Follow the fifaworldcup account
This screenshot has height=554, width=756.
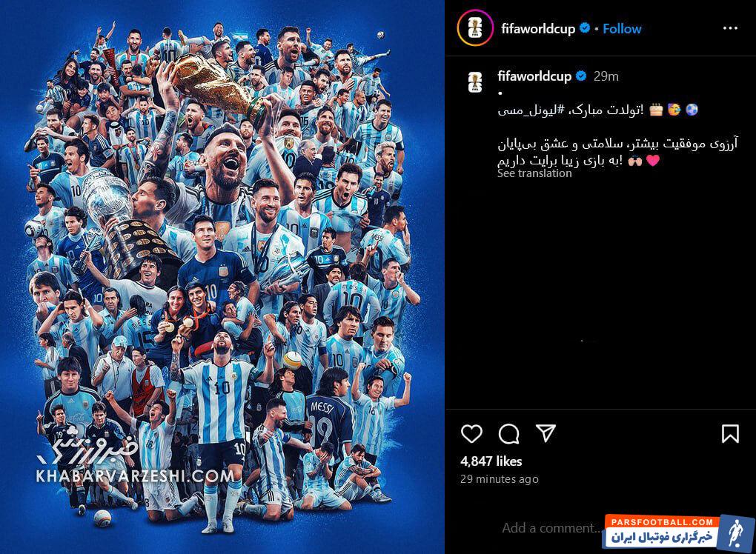(622, 29)
